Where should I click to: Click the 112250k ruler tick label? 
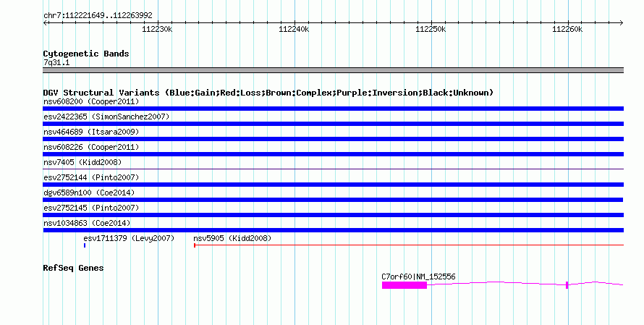431,30
